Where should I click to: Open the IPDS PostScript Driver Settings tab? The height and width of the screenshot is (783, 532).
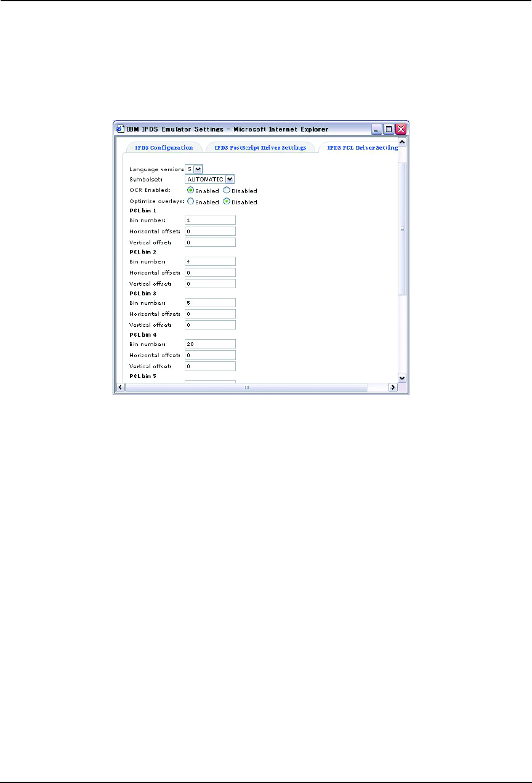point(260,148)
